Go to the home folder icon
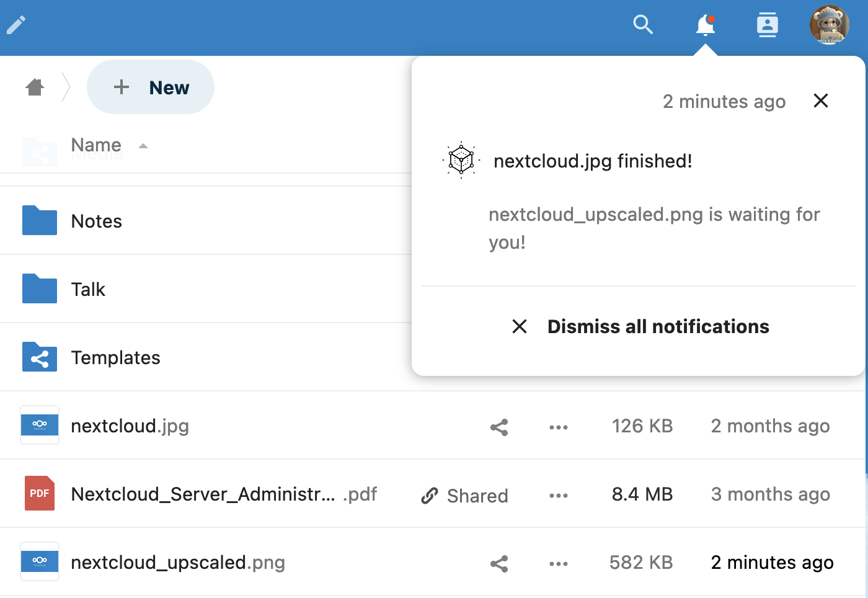Viewport: 868px width, 598px height. click(x=35, y=87)
